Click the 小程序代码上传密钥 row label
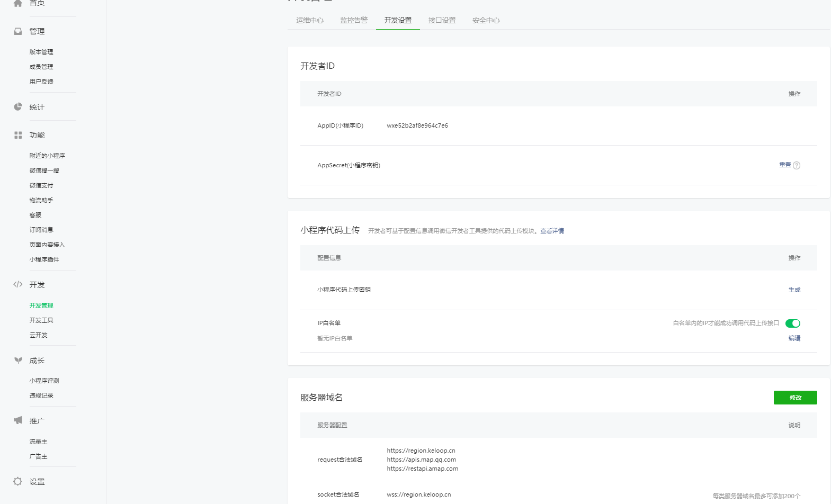The image size is (831, 504). pyautogui.click(x=344, y=290)
